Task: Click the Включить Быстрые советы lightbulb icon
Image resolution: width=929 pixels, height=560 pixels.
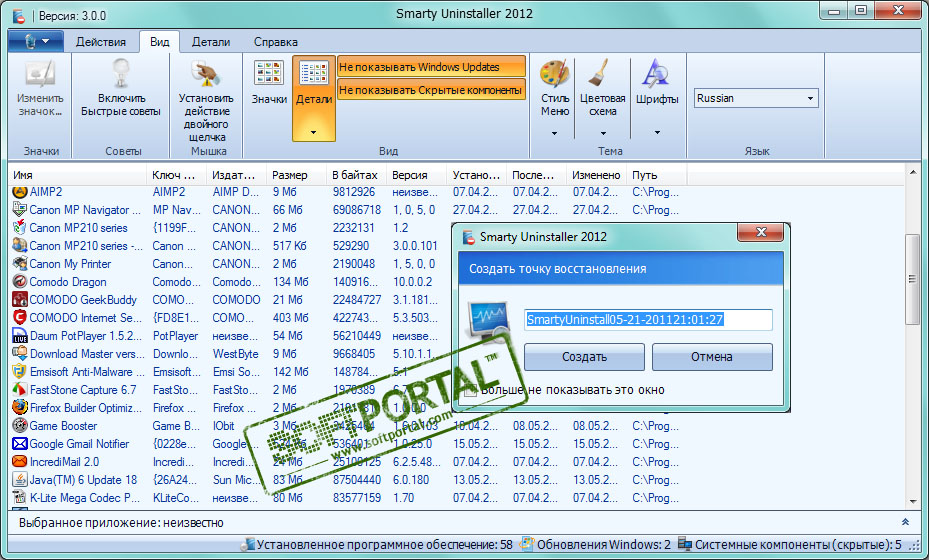Action: 121,72
